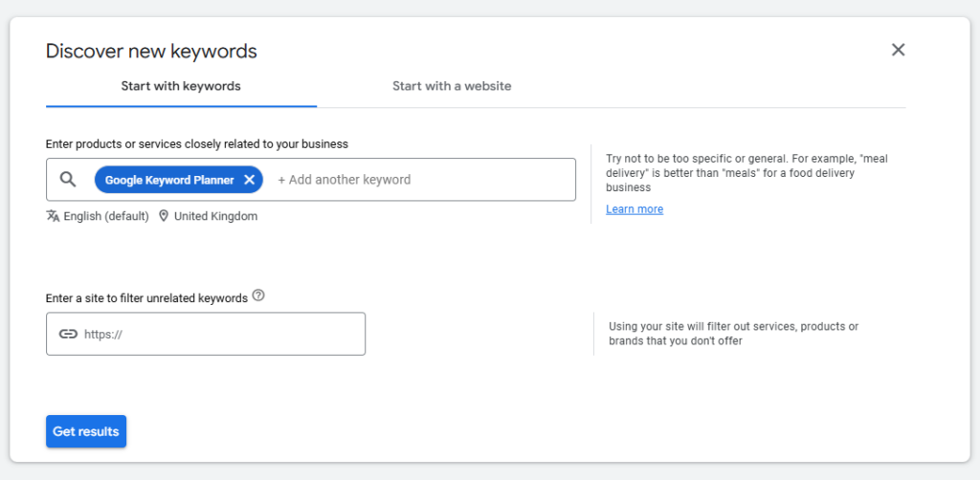Change the United Kingdom location setting
Screen dimensions: 980x480
(215, 216)
